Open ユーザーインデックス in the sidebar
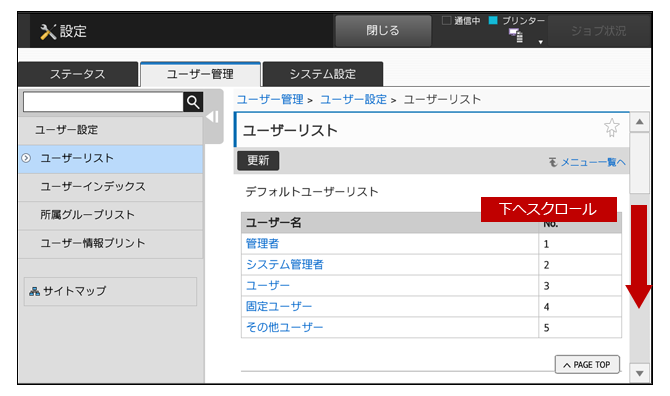This screenshot has height=396, width=670. tap(111, 187)
